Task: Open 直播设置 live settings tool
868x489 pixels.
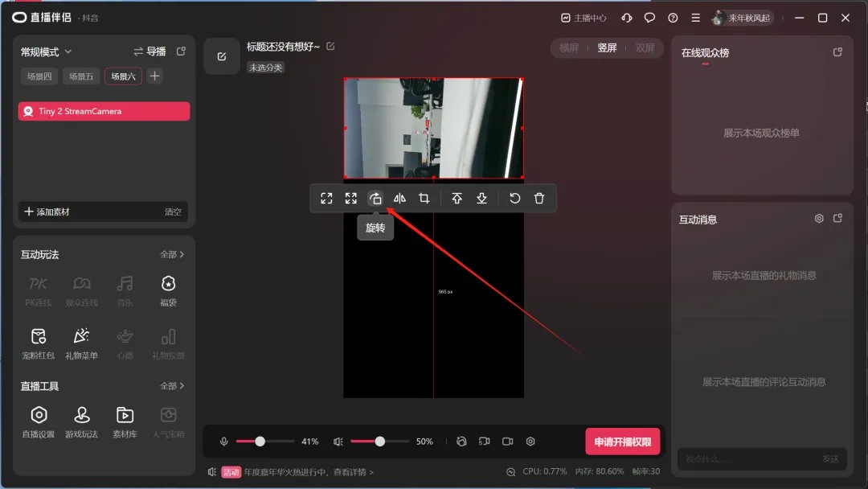Action: [x=39, y=421]
